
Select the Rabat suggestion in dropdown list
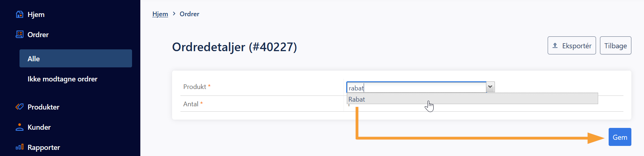click(472, 99)
